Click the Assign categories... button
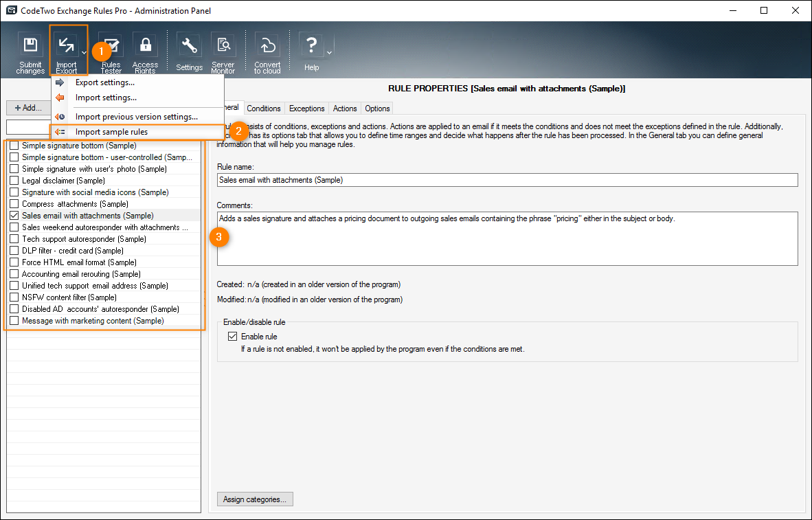The height and width of the screenshot is (520, 812). [255, 499]
